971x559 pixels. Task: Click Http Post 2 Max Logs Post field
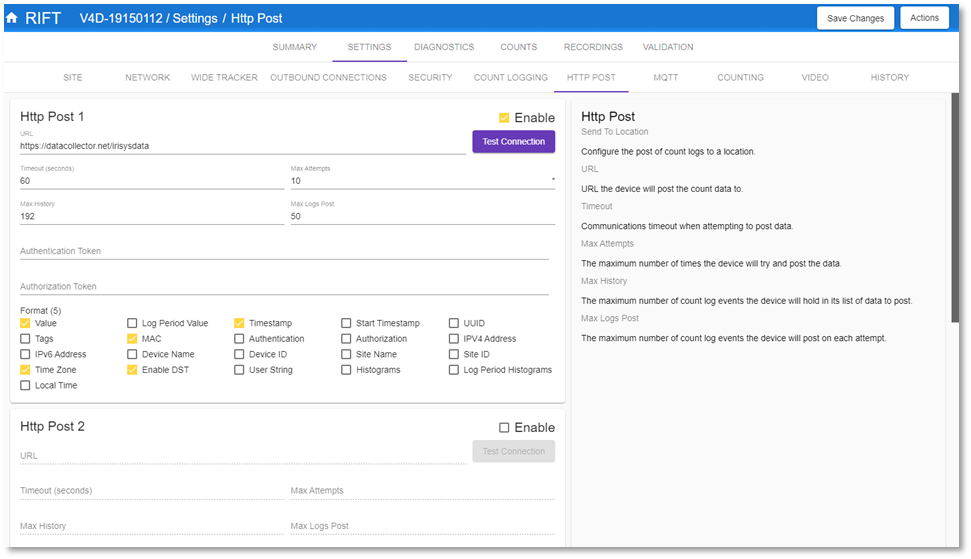[423, 526]
